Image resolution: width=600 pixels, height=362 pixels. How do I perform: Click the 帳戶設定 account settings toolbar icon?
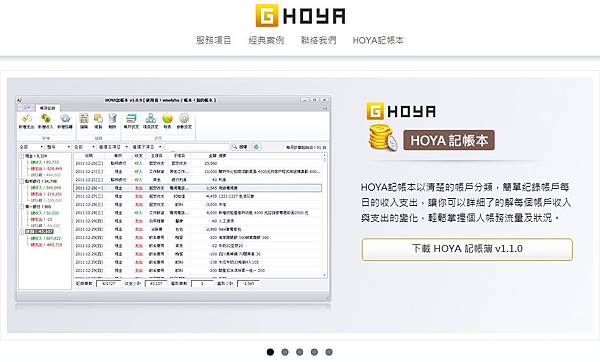click(131, 121)
